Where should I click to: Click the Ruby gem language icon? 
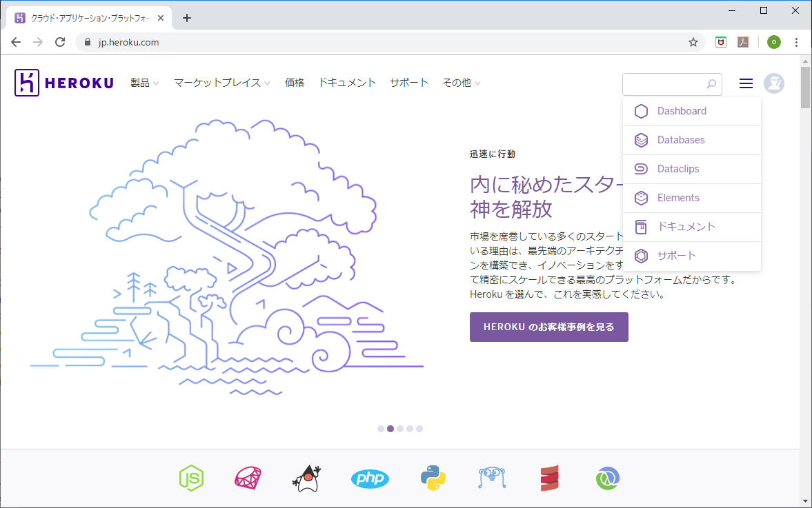(x=248, y=478)
